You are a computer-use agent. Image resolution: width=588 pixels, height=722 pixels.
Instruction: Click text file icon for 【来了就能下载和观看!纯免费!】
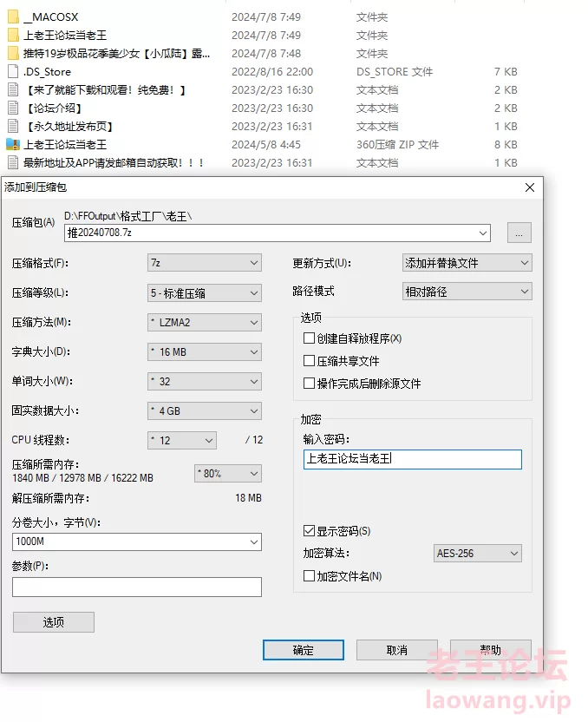click(x=13, y=89)
